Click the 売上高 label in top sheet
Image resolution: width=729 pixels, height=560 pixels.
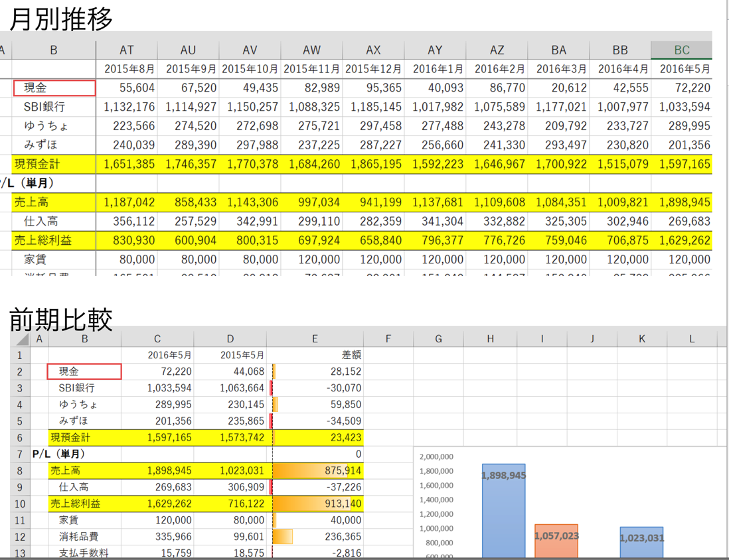click(54, 202)
